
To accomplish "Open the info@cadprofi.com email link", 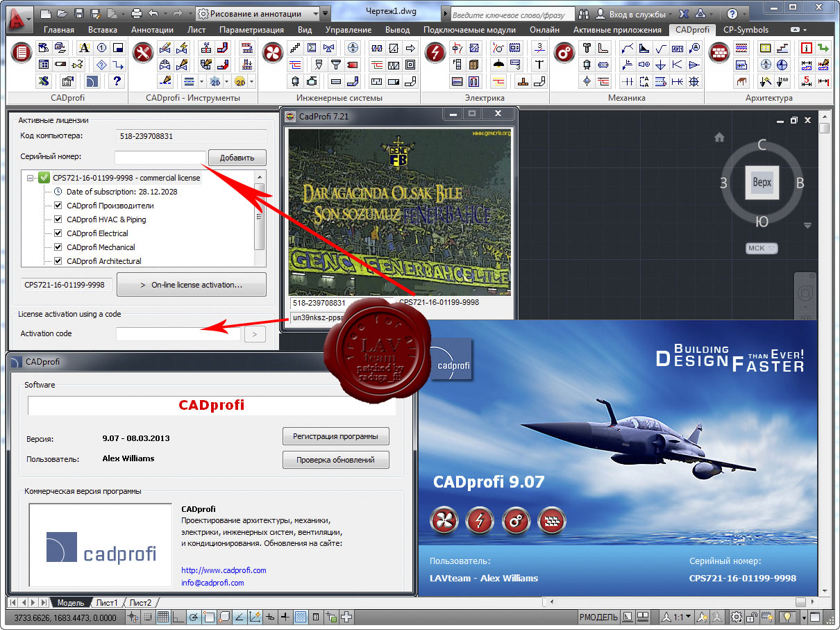I will pos(212,583).
